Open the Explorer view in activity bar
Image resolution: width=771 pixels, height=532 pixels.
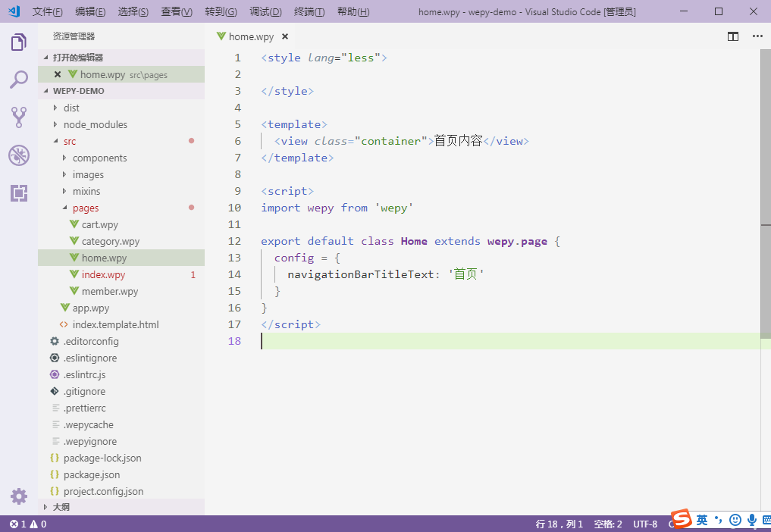click(x=19, y=42)
